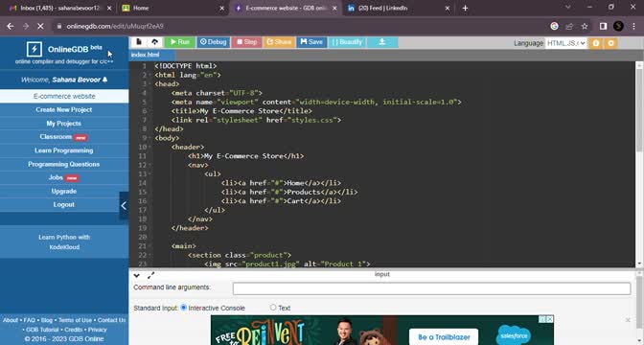Run the code with the Run button
The image size is (644, 345).
coord(180,42)
